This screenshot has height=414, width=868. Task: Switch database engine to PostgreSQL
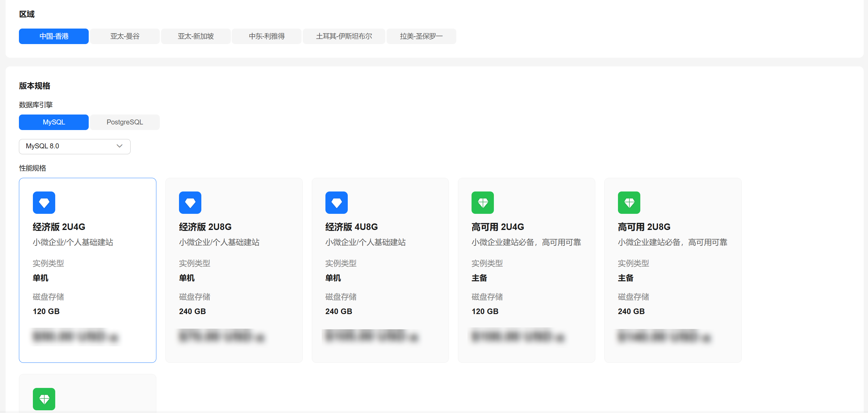tap(125, 122)
